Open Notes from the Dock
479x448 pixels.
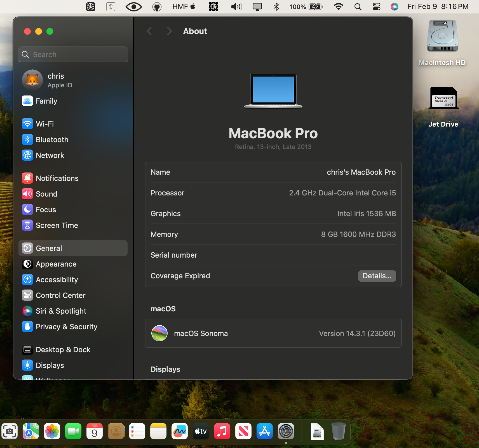158,431
